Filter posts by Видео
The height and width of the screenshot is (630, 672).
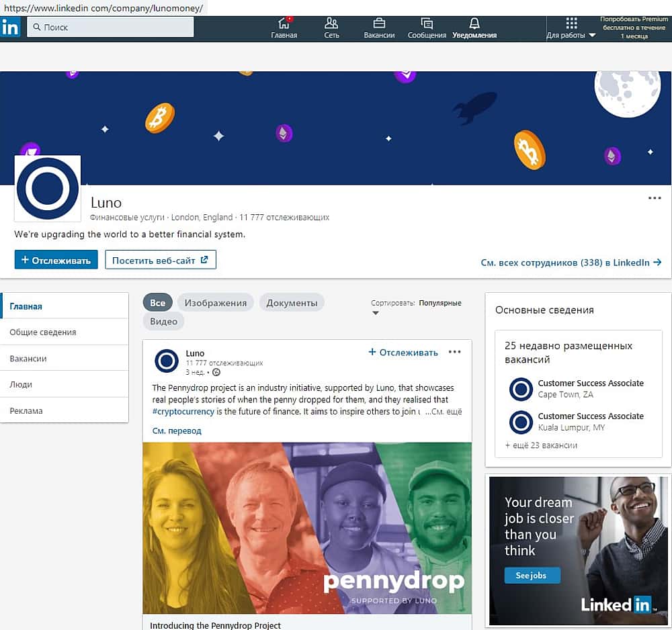(x=164, y=321)
